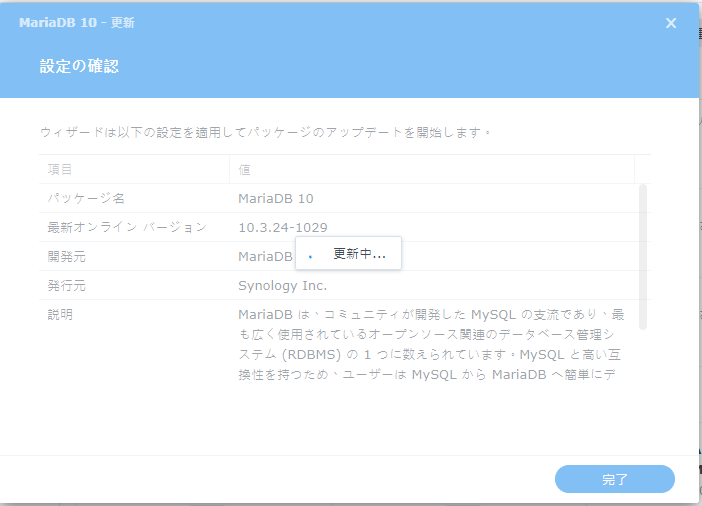This screenshot has width=702, height=506.
Task: Select the 最新オンライン バージョン label
Action: 127,227
